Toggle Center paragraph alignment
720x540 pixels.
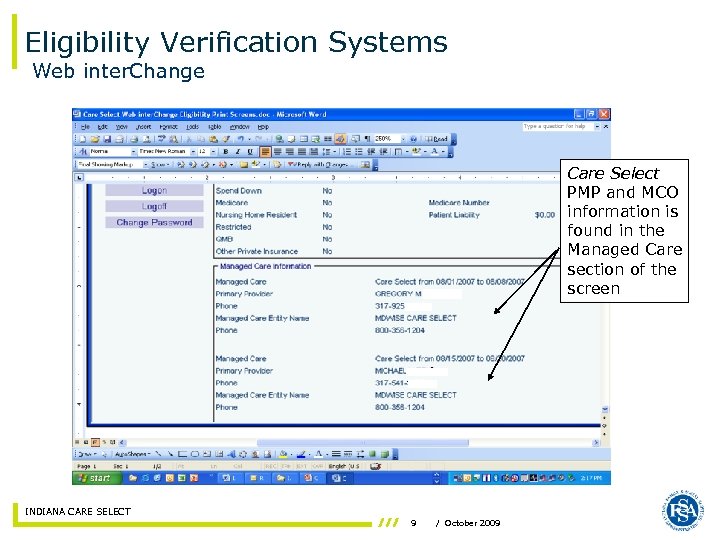(277, 152)
